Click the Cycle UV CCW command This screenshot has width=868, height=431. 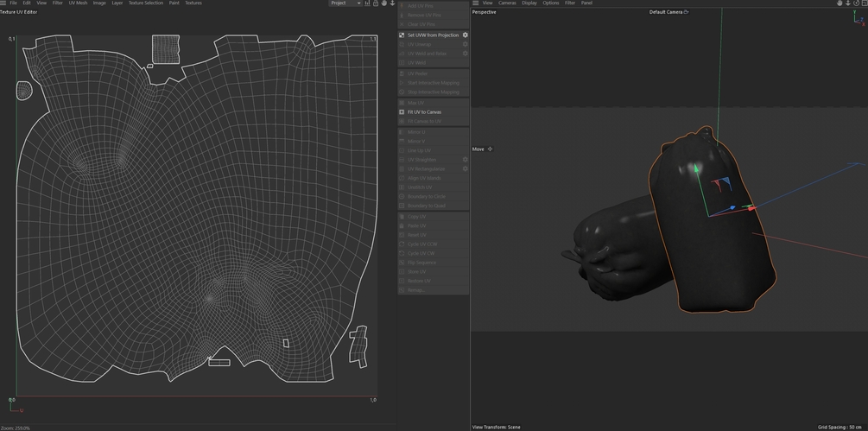434,244
